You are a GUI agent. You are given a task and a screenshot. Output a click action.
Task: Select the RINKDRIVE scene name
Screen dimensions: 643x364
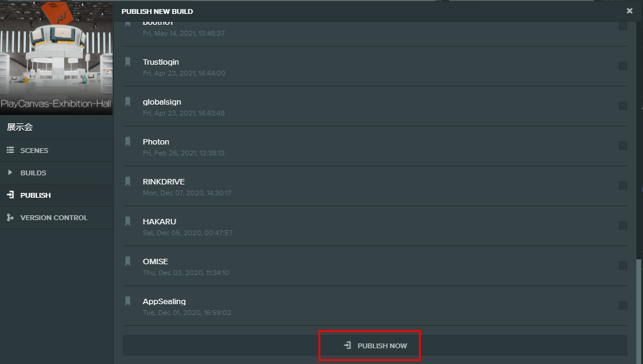(x=163, y=181)
